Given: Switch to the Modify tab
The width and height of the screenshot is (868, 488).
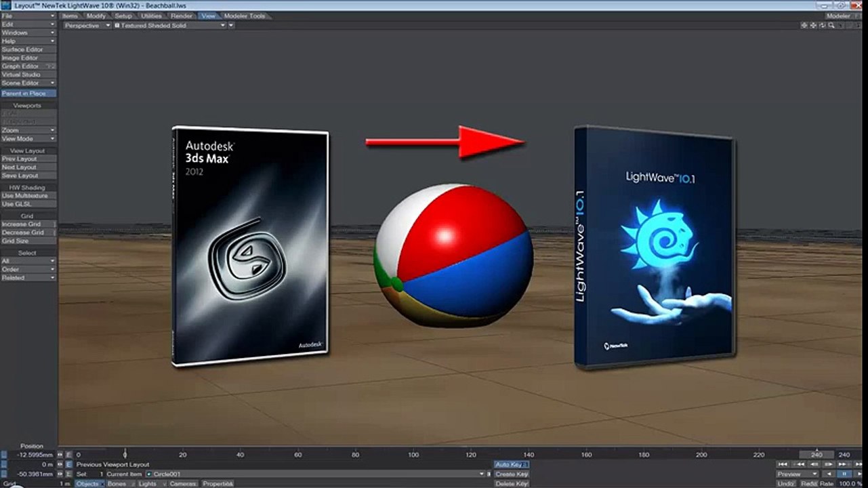Looking at the screenshot, I should pyautogui.click(x=96, y=16).
